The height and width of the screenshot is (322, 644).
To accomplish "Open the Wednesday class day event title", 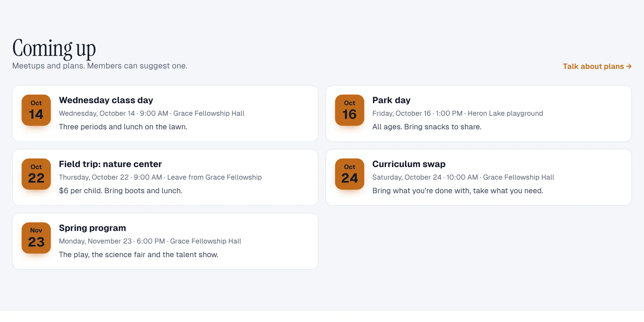I will tap(106, 100).
